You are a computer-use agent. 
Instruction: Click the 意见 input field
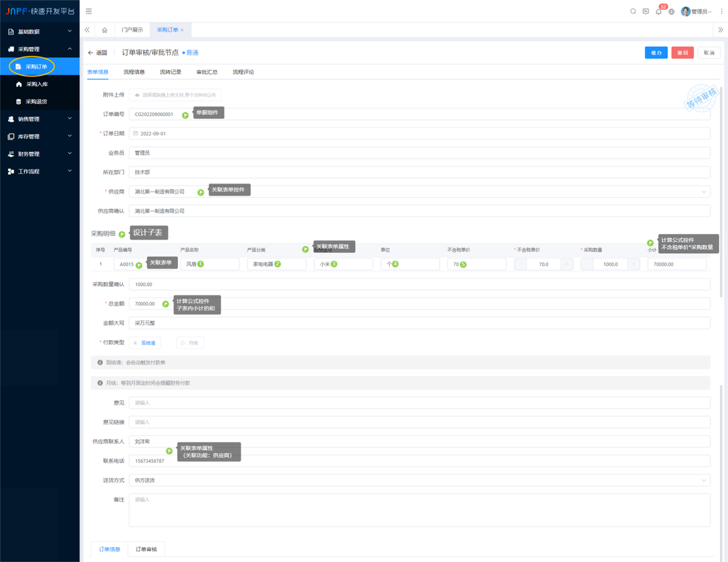pyautogui.click(x=419, y=403)
